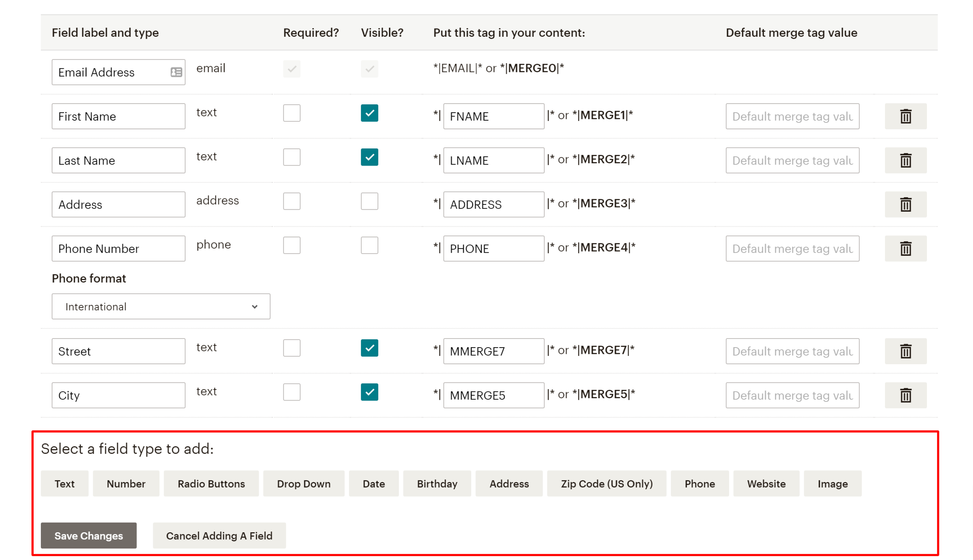Image resolution: width=973 pixels, height=560 pixels.
Task: Add a Radio Buttons field type
Action: (x=211, y=483)
